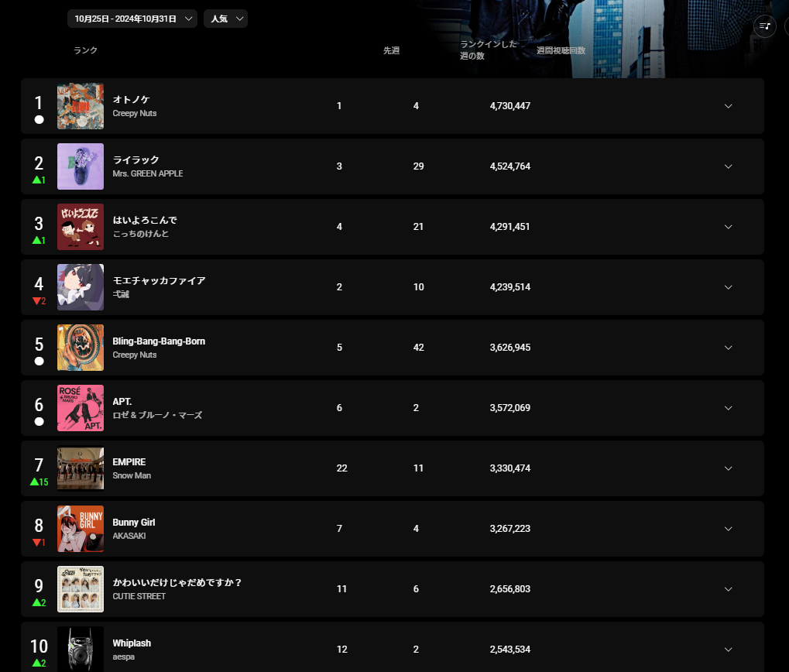Screen dimensions: 789x672
Task: Open the song title オトノケ
Action: tap(132, 100)
